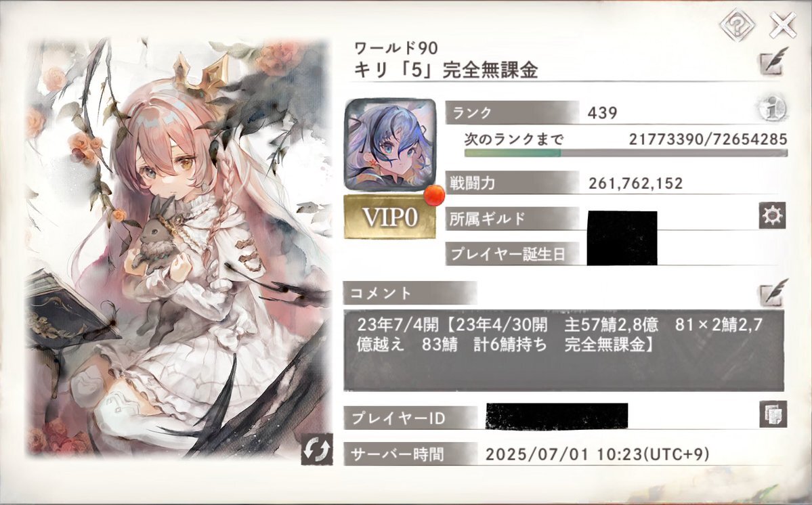Screen dimensions: 812x505
Task: Click the next-rank experience progress bar
Action: tap(626, 153)
